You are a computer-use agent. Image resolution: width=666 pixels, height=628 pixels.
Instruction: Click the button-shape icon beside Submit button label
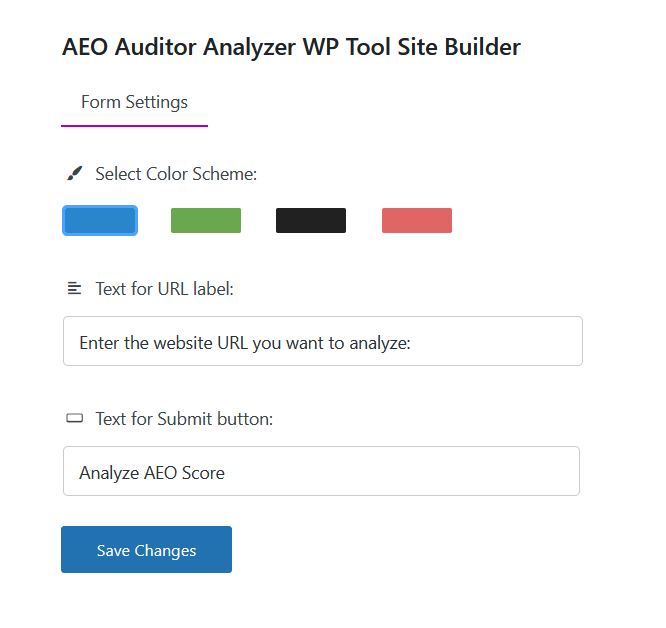[74, 418]
